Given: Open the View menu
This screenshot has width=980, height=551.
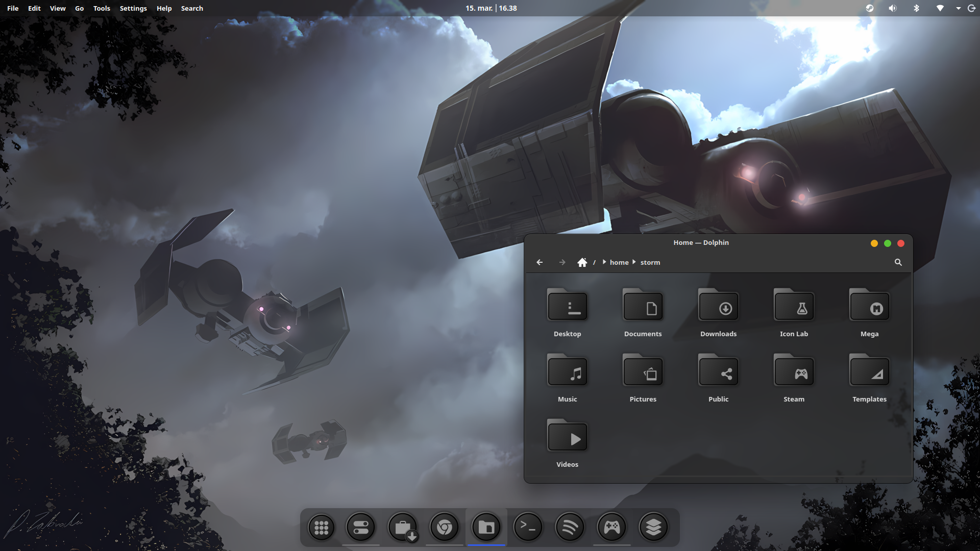Looking at the screenshot, I should (x=58, y=8).
